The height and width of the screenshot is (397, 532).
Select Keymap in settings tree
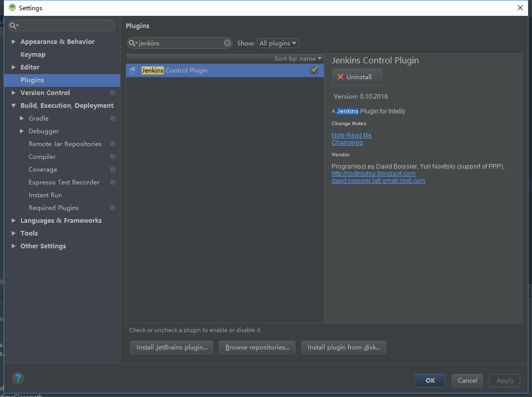[33, 54]
